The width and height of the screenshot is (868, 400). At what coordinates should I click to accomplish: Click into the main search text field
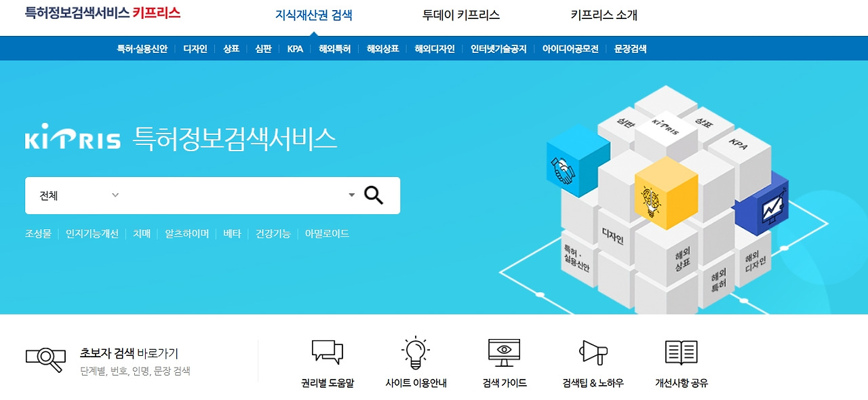coord(234,195)
